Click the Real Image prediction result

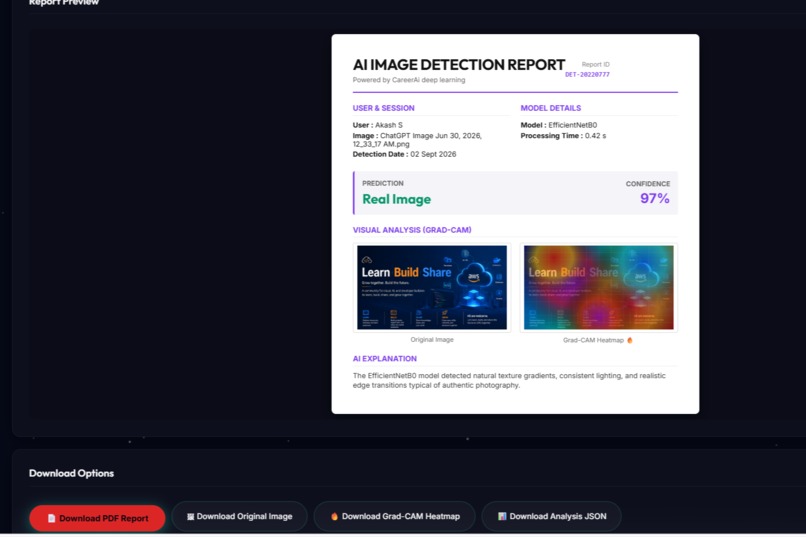coord(396,199)
